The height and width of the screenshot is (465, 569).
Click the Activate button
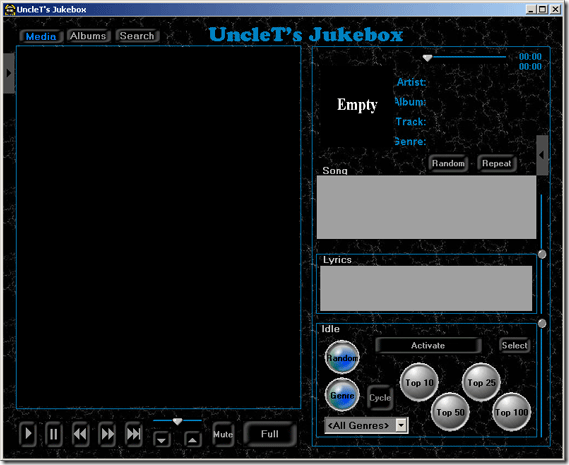[x=428, y=345]
